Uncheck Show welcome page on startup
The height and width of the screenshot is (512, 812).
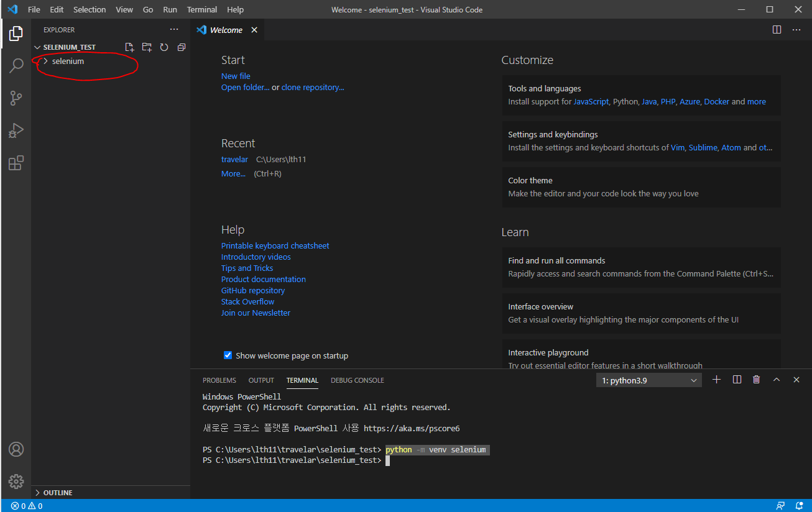[228, 355]
